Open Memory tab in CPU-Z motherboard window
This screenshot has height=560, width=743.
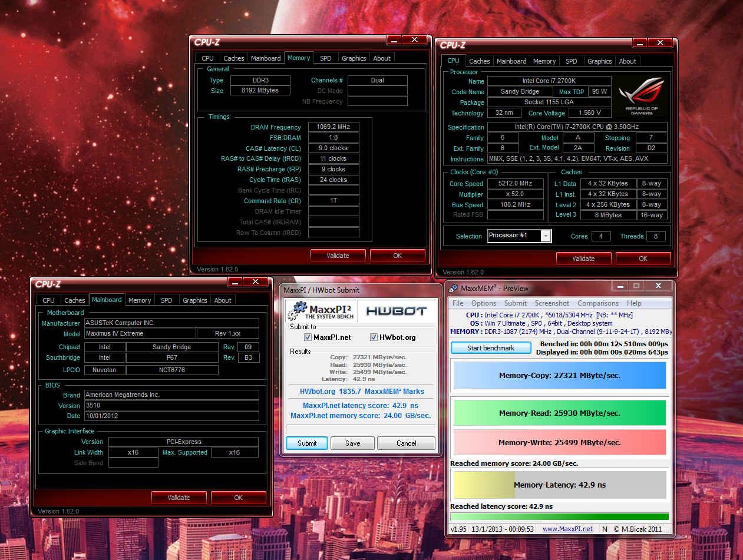click(140, 300)
